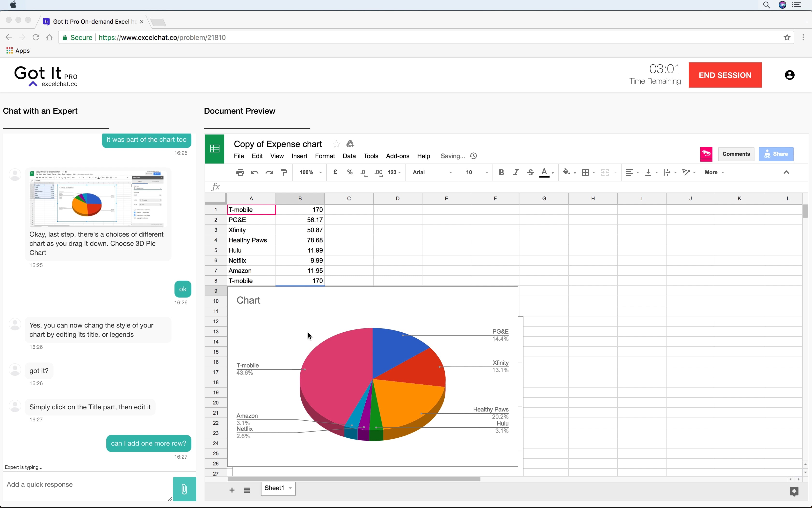Reload the browser page

[x=36, y=37]
